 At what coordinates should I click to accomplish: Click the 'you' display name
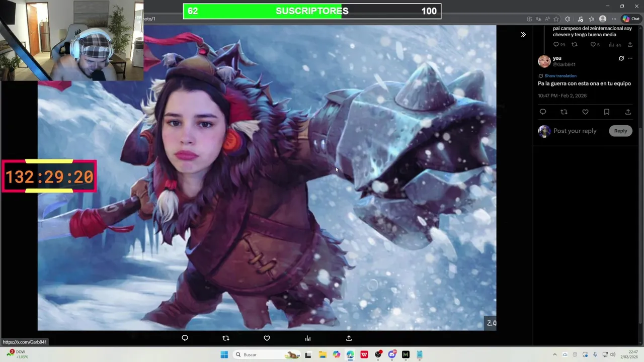(557, 58)
